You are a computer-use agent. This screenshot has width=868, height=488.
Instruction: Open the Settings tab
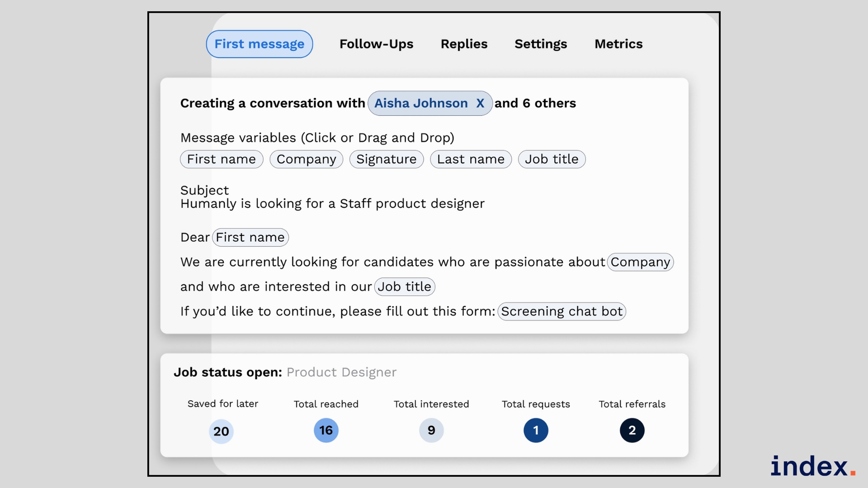coord(541,44)
